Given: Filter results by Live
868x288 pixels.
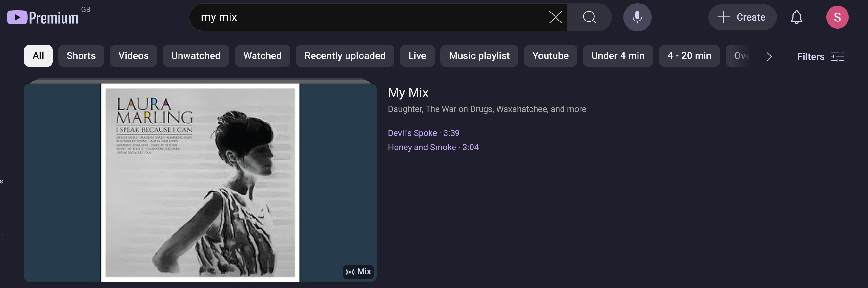Looking at the screenshot, I should [417, 56].
